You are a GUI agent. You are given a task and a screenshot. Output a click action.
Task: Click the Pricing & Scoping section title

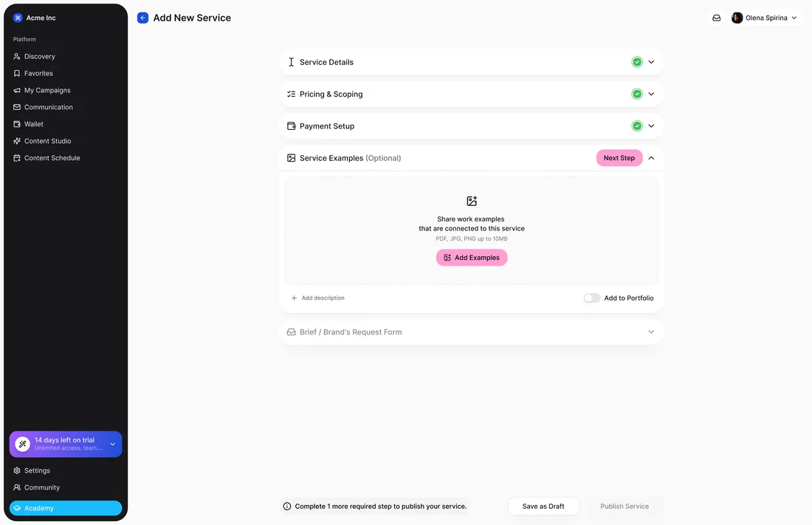pyautogui.click(x=331, y=95)
